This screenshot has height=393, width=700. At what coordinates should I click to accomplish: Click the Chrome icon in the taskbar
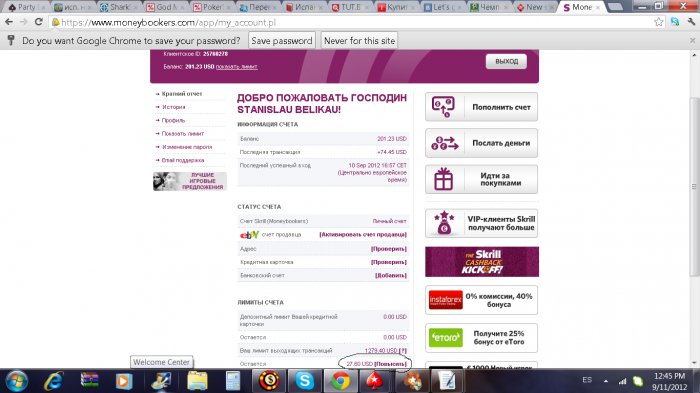[x=340, y=381]
